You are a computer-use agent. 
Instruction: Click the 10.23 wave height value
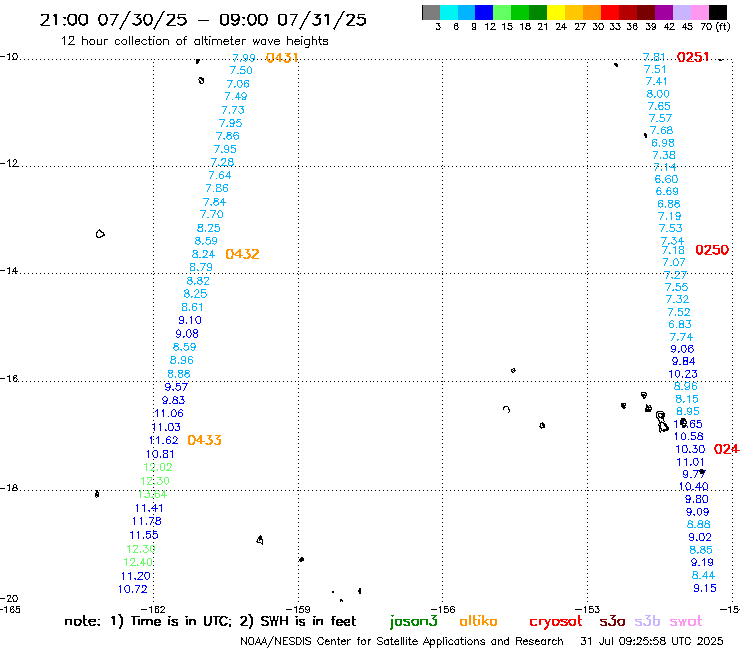click(683, 374)
